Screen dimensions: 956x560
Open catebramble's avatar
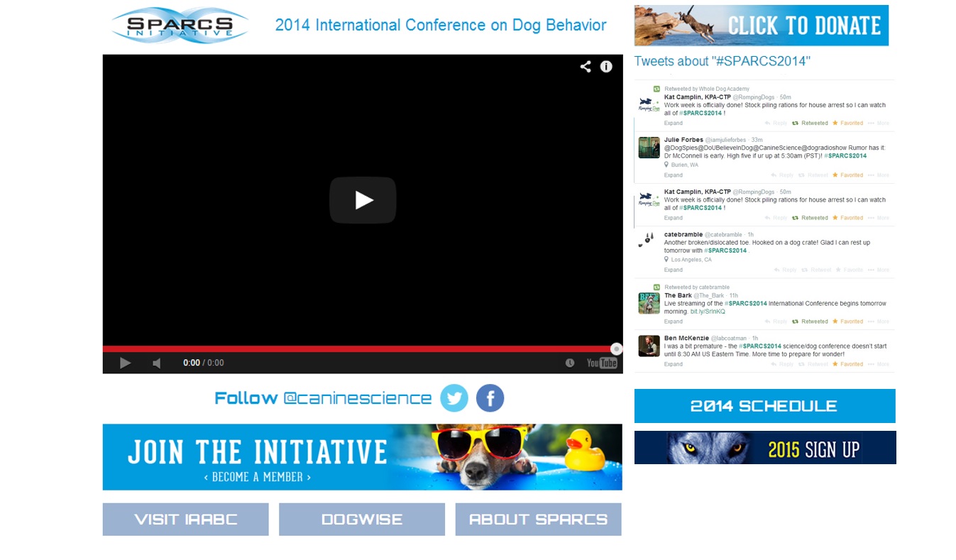coord(649,241)
